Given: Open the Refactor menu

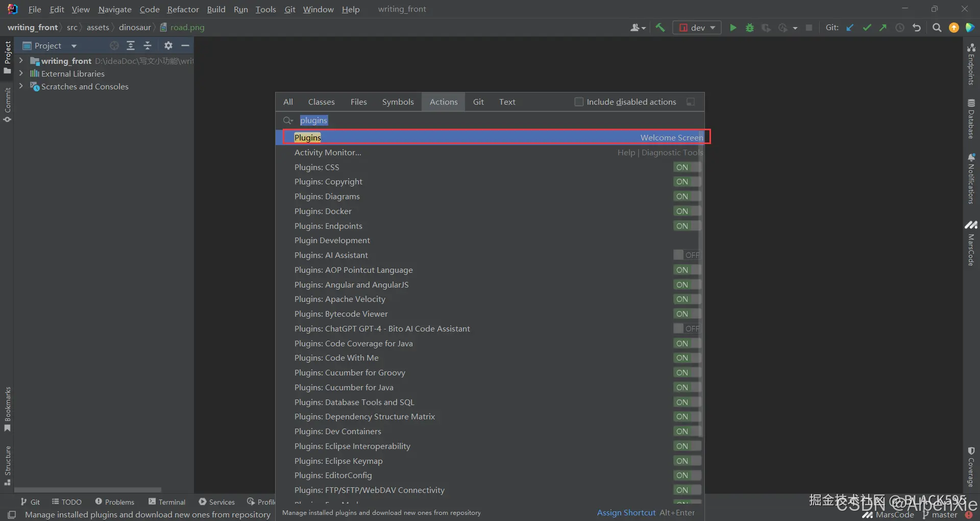Looking at the screenshot, I should [x=183, y=9].
